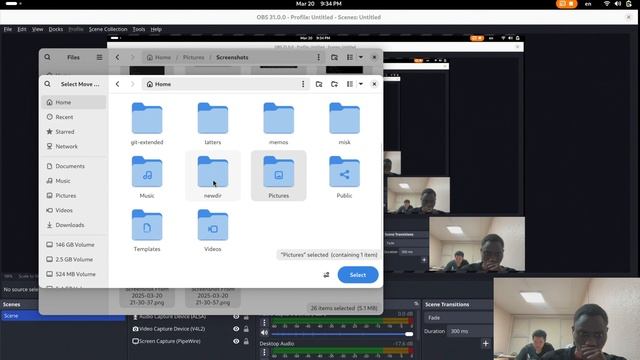Select the newdir folder
The height and width of the screenshot is (360, 640).
coord(213,176)
